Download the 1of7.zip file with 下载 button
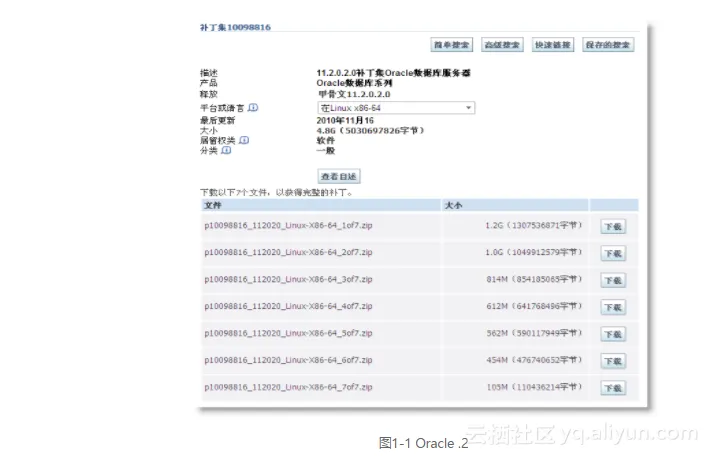Image resolution: width=709 pixels, height=456 pixels. click(613, 226)
